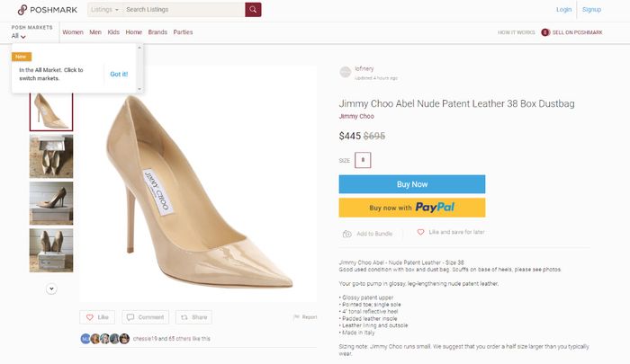Click the Share button
The width and height of the screenshot is (630, 364).
193,317
